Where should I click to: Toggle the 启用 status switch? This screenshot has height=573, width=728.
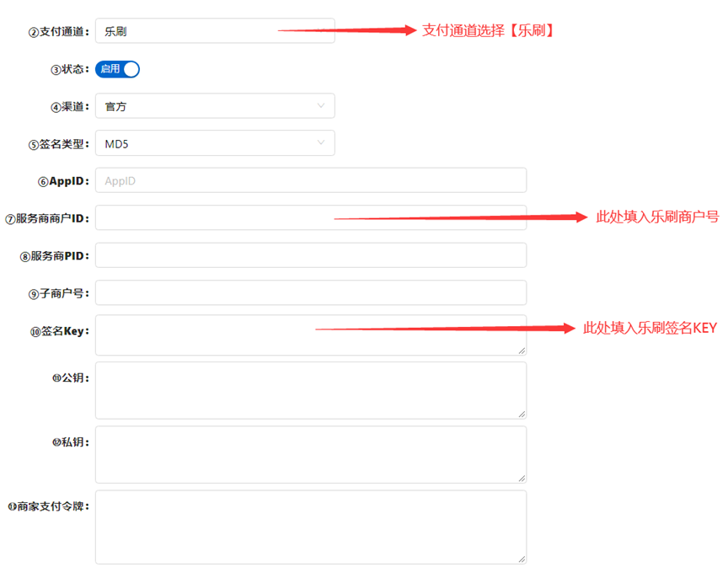click(117, 69)
